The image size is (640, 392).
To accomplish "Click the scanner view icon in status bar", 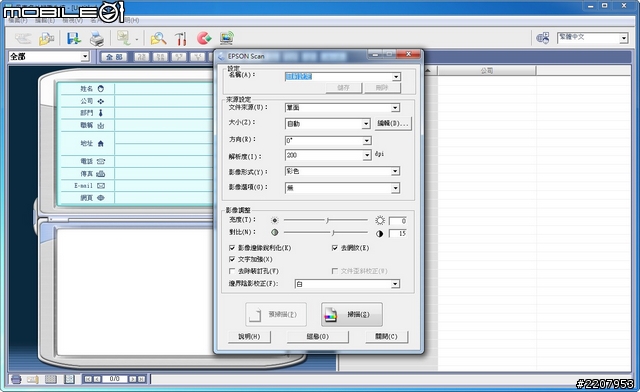I will point(16,379).
